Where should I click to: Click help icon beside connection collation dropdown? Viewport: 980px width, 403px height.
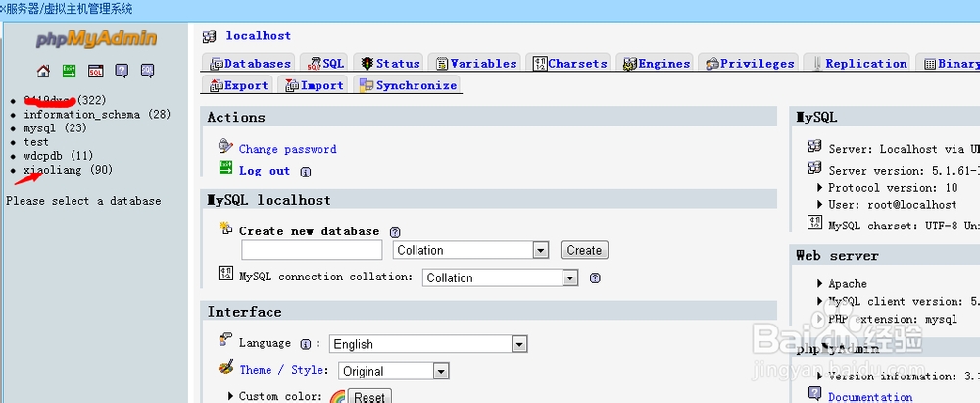tap(595, 277)
